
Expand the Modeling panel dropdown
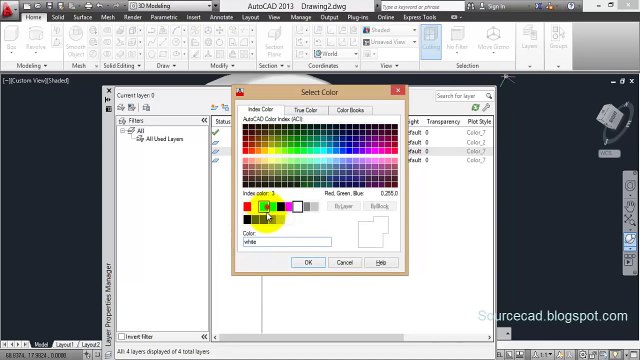click(32, 66)
